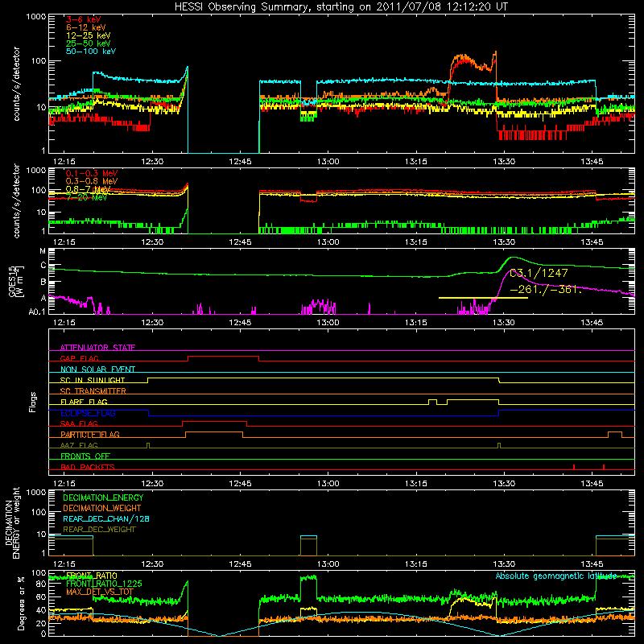Select the BAD_PACKETS flag label

(x=88, y=467)
